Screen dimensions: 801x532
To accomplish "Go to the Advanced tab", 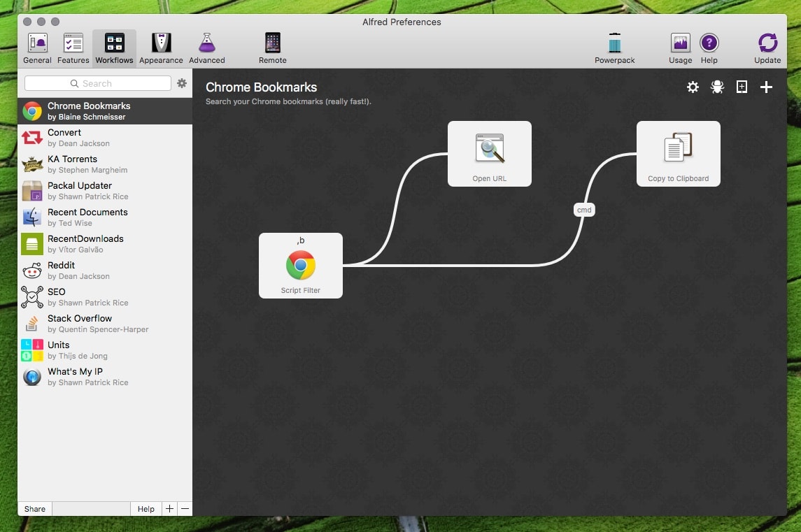I will (207, 48).
